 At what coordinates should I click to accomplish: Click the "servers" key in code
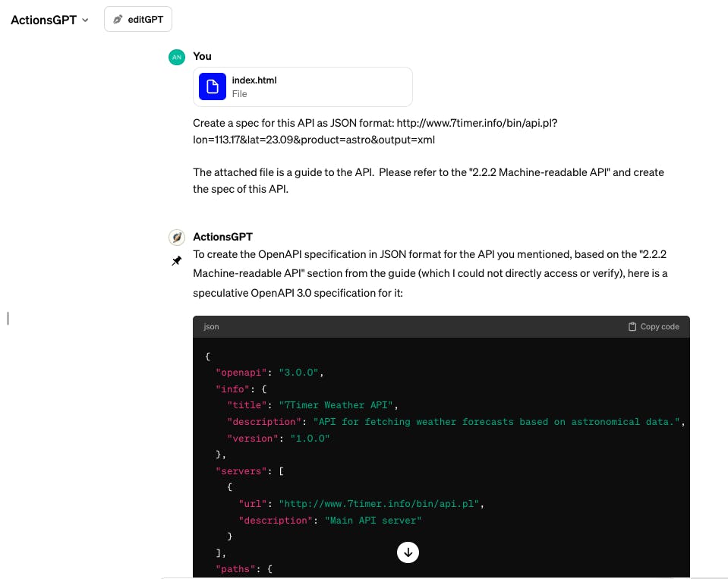pos(241,471)
